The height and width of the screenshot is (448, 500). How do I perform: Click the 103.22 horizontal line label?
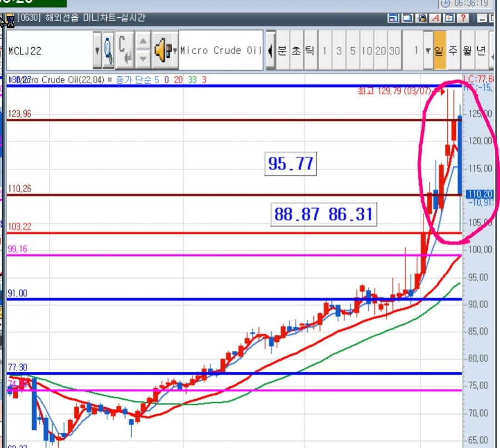click(20, 227)
